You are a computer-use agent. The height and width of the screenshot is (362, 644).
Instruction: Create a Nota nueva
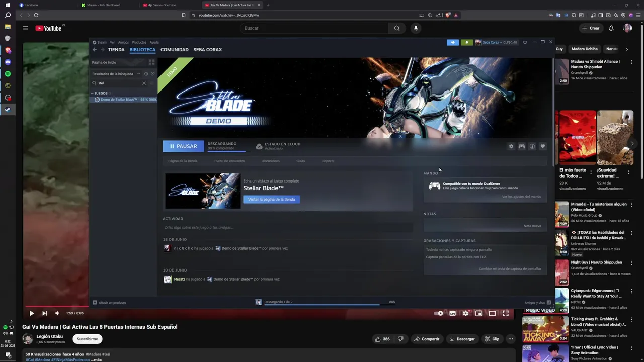pos(532,226)
